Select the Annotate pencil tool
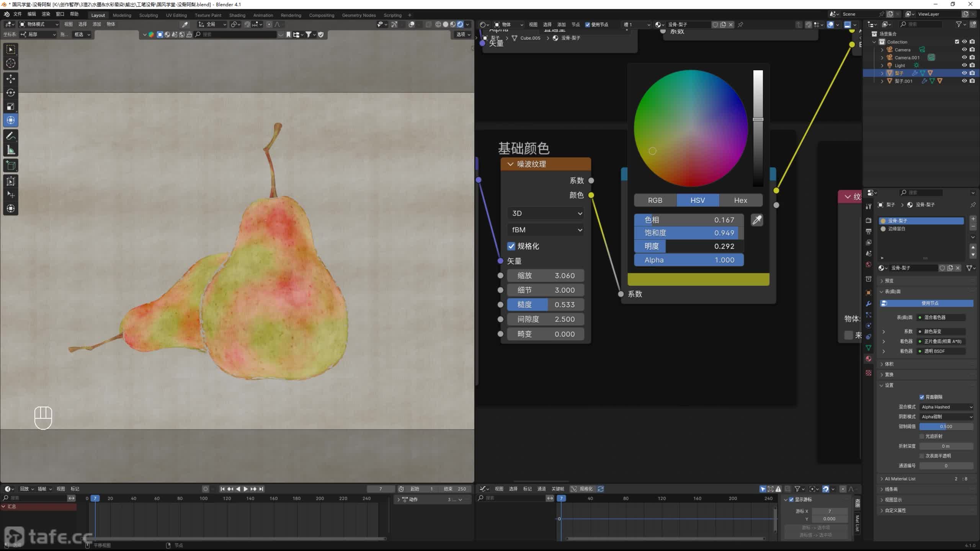The height and width of the screenshot is (551, 980). [x=11, y=136]
